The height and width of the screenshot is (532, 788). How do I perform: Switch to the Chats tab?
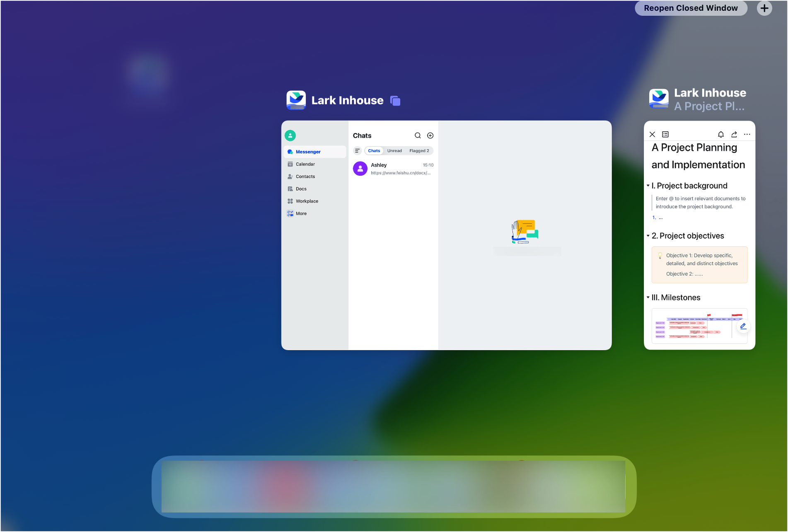pos(374,151)
